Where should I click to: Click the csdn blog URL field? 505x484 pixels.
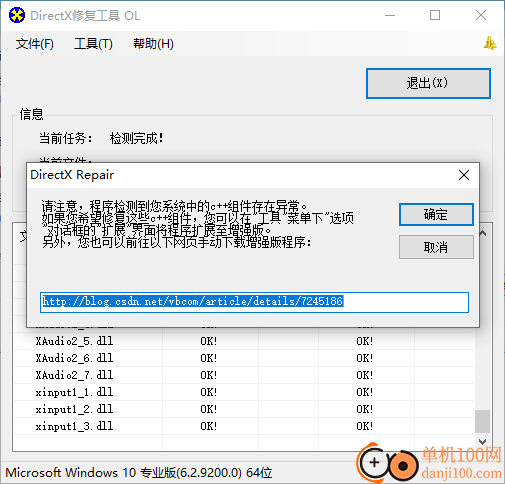254,302
